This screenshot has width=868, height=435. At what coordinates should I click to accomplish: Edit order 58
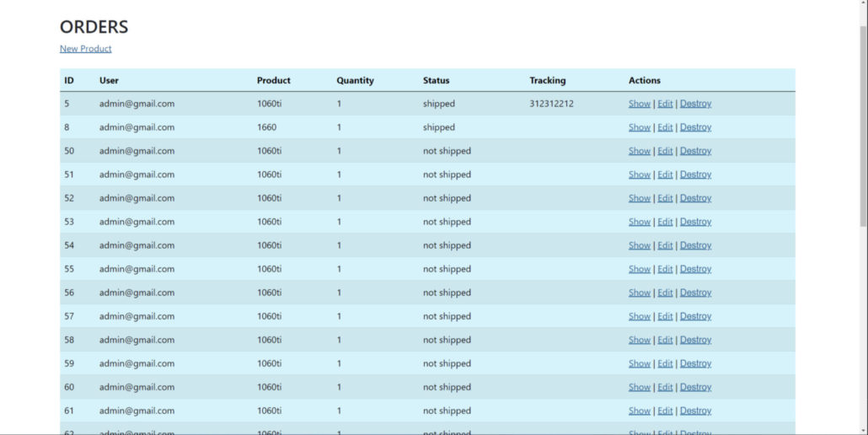point(665,340)
